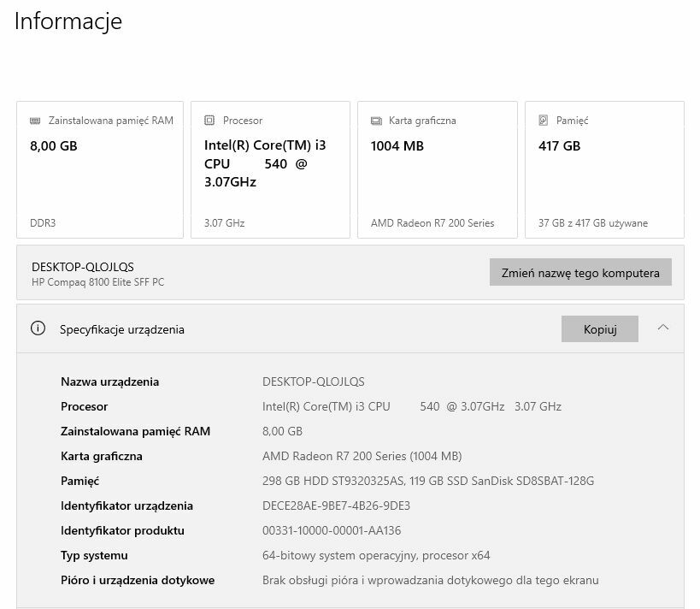Viewport: 700px width, 609px height.
Task: Click the AMD Radeon R7 200 Series label
Action: [432, 223]
